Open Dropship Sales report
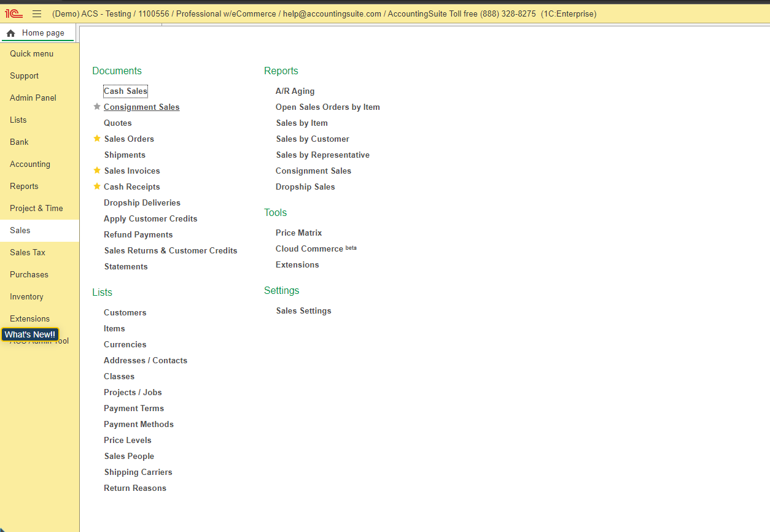The image size is (770, 532). click(x=305, y=187)
